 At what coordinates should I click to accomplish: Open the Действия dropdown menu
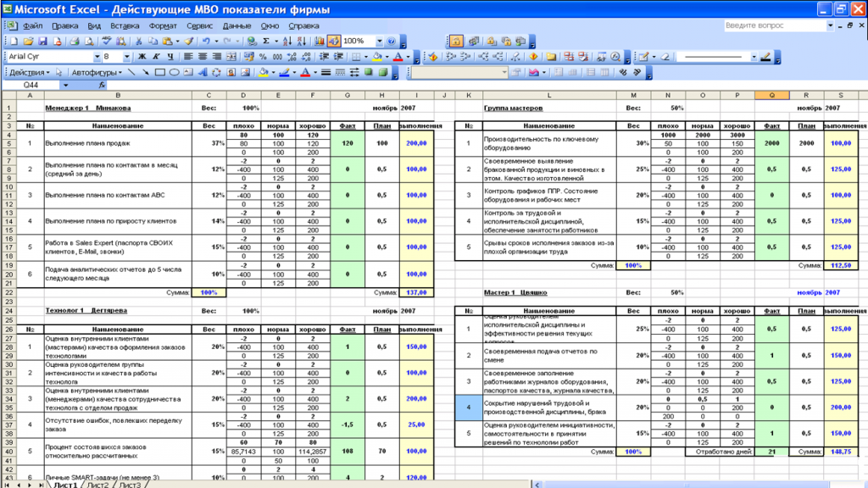(30, 73)
